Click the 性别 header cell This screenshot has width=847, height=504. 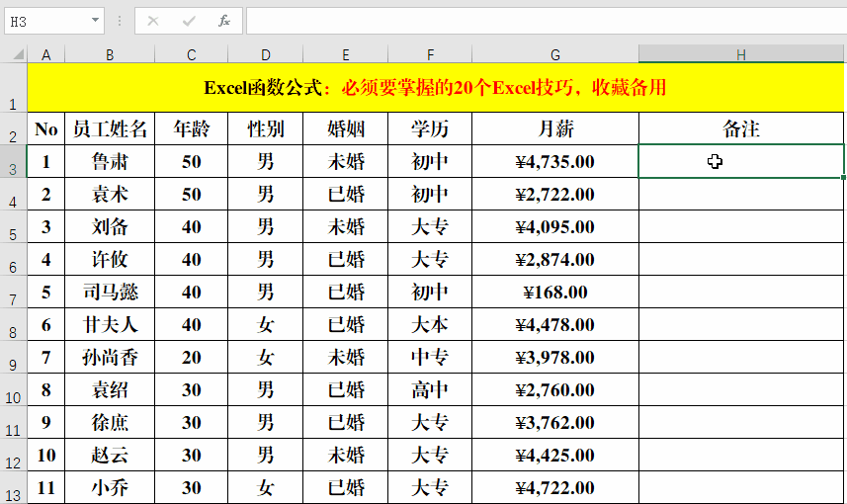click(x=265, y=128)
